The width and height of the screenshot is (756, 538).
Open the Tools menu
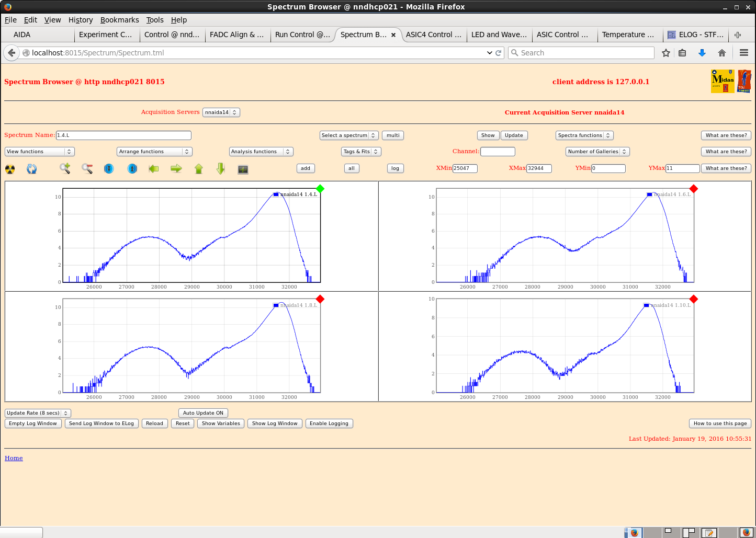click(x=155, y=20)
